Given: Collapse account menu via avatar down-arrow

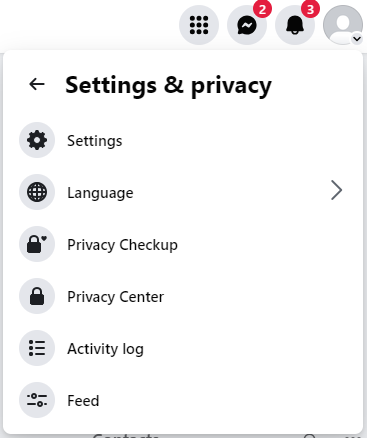Looking at the screenshot, I should (x=357, y=39).
